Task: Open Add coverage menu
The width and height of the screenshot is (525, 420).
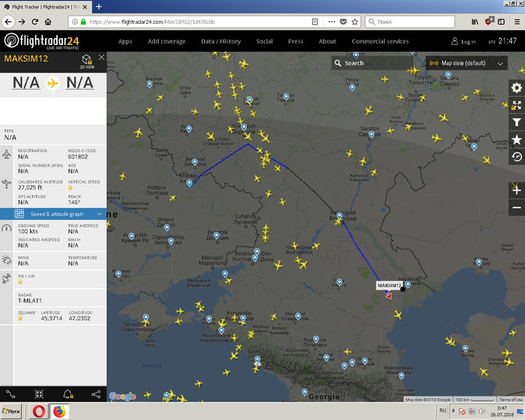Action: coord(166,41)
